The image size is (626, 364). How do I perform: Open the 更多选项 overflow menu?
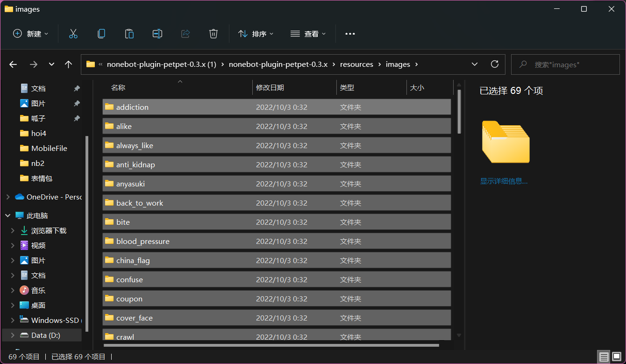[350, 33]
